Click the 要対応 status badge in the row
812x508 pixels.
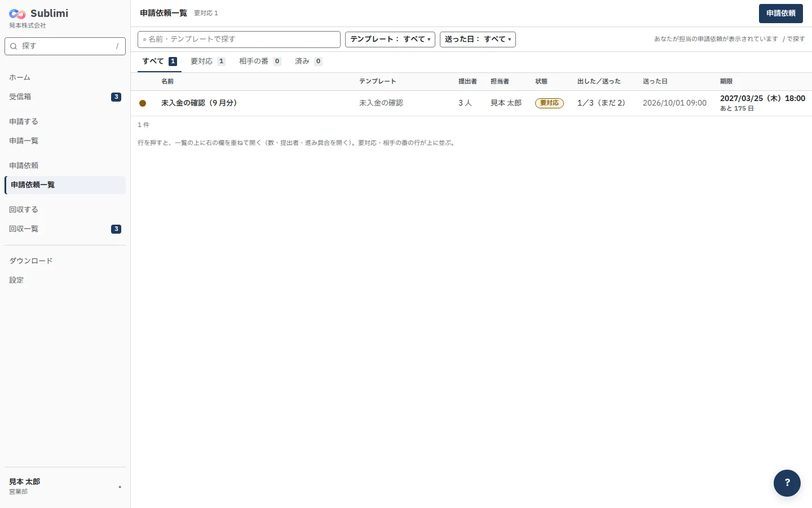[x=549, y=103]
